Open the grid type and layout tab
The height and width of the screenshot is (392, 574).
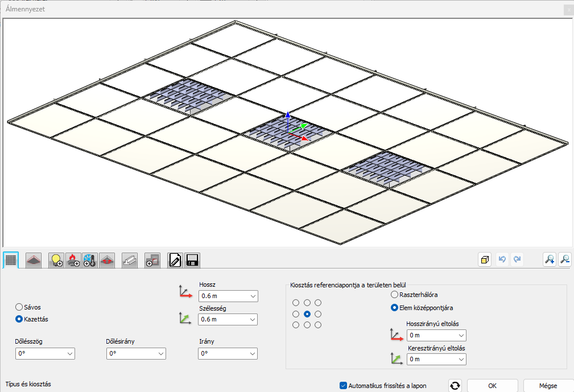click(11, 260)
